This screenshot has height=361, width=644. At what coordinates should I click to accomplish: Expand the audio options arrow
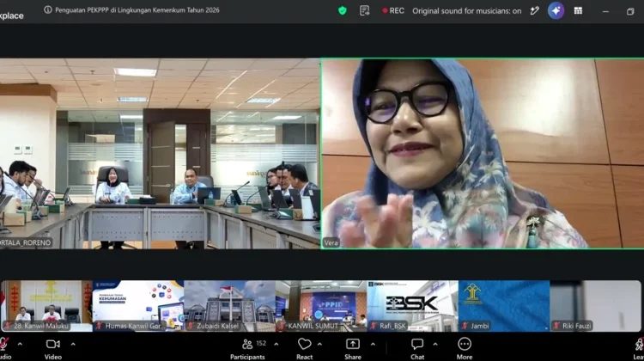coord(20,344)
